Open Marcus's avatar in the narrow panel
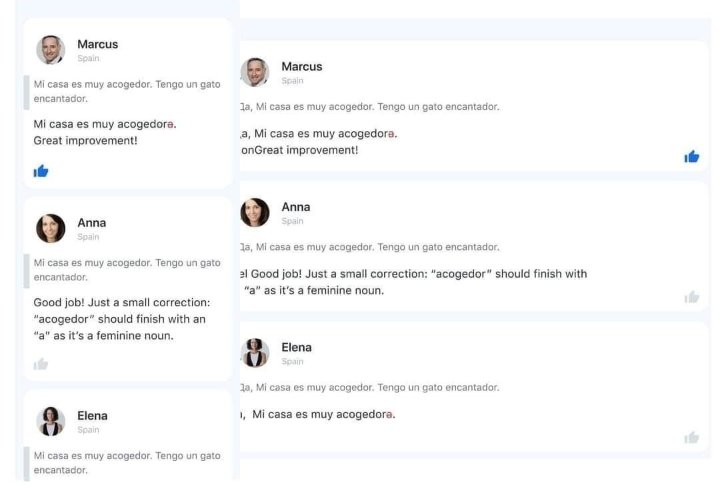The image size is (720, 489). tap(51, 50)
